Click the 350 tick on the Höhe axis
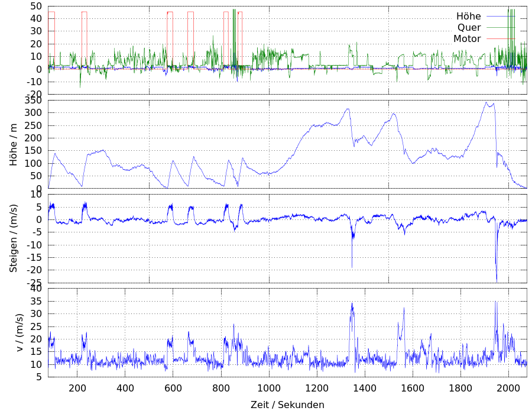The width and height of the screenshot is (532, 414). click(x=34, y=100)
